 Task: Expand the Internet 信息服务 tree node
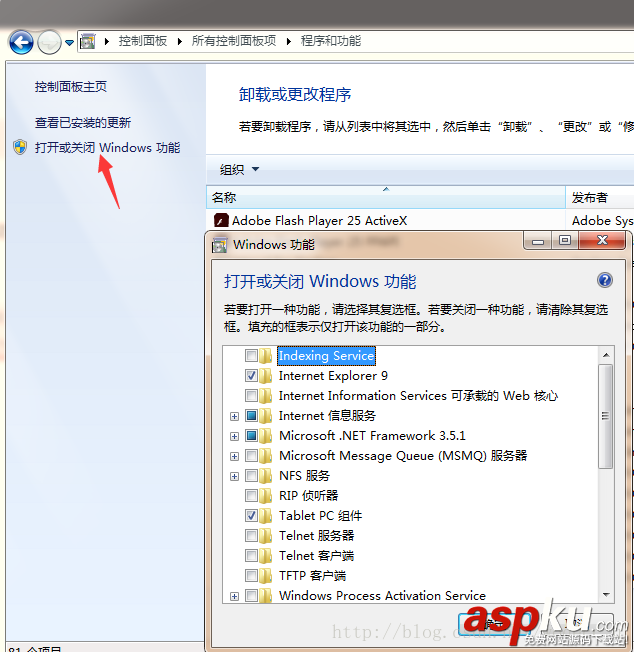click(234, 416)
